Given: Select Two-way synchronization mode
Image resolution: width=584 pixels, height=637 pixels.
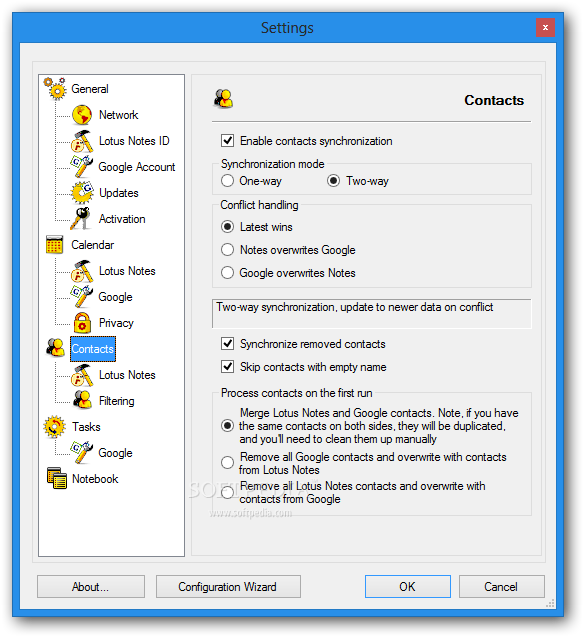Looking at the screenshot, I should click(x=333, y=180).
